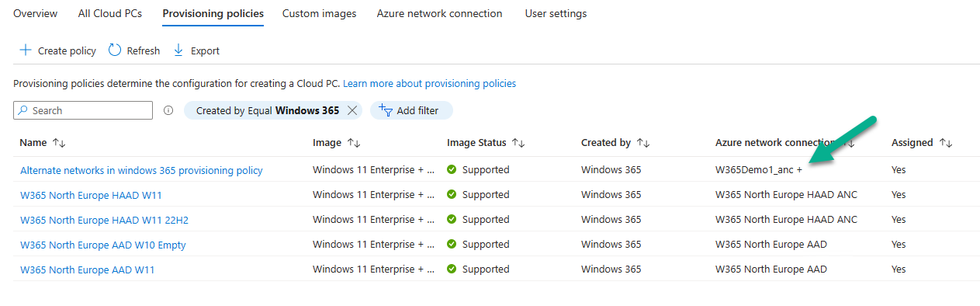Click the Add filter funnel icon
Viewport: 980px width, 306px height.
tap(386, 110)
